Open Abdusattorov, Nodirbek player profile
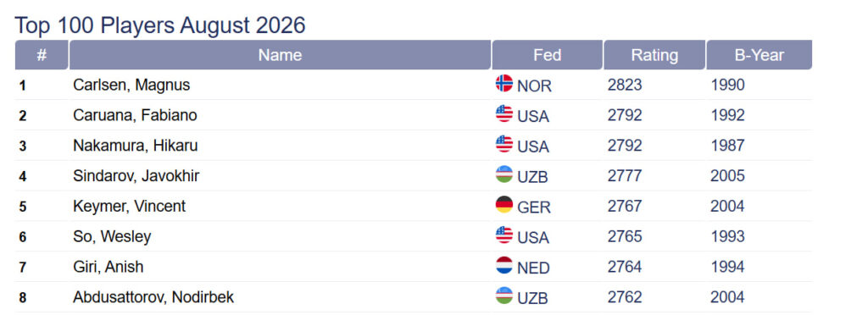 (x=153, y=297)
